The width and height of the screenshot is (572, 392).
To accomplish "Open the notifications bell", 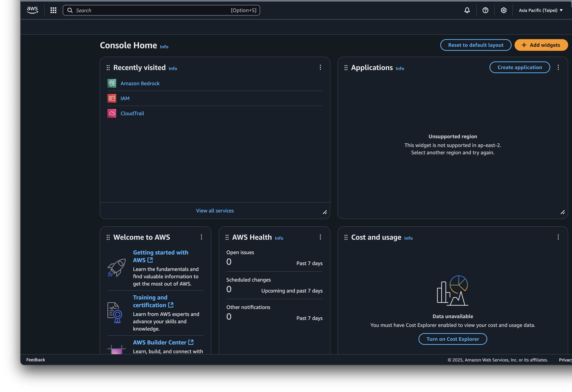I will click(467, 10).
